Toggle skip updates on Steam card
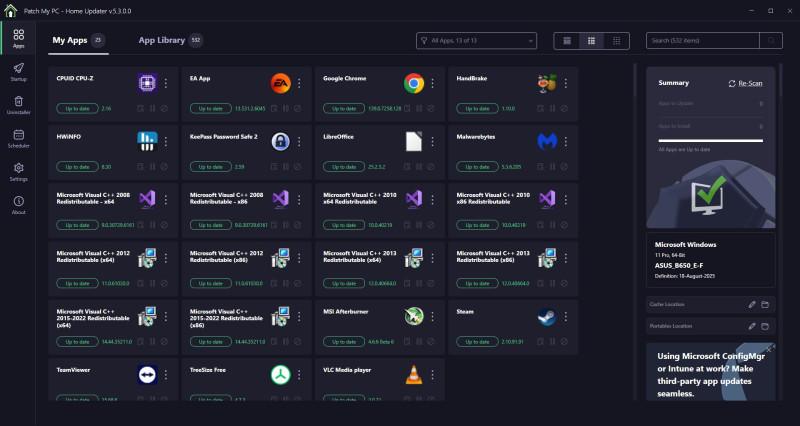This screenshot has width=800, height=426. (552, 342)
